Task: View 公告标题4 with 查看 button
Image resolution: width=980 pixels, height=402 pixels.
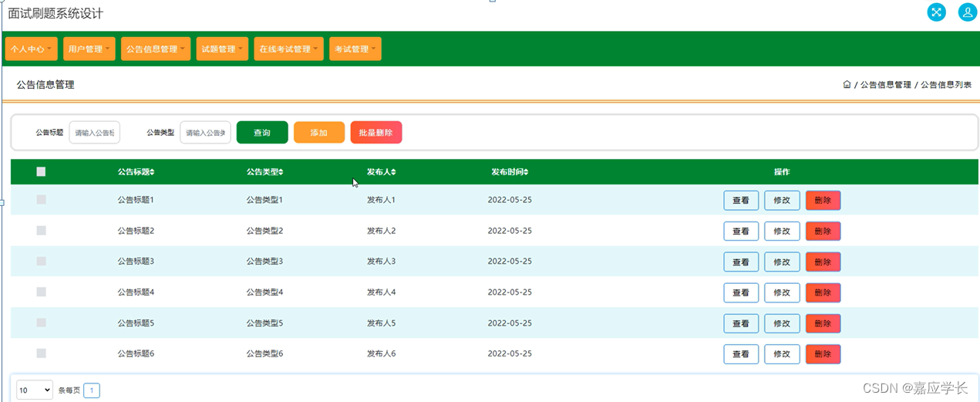Action: [x=741, y=292]
